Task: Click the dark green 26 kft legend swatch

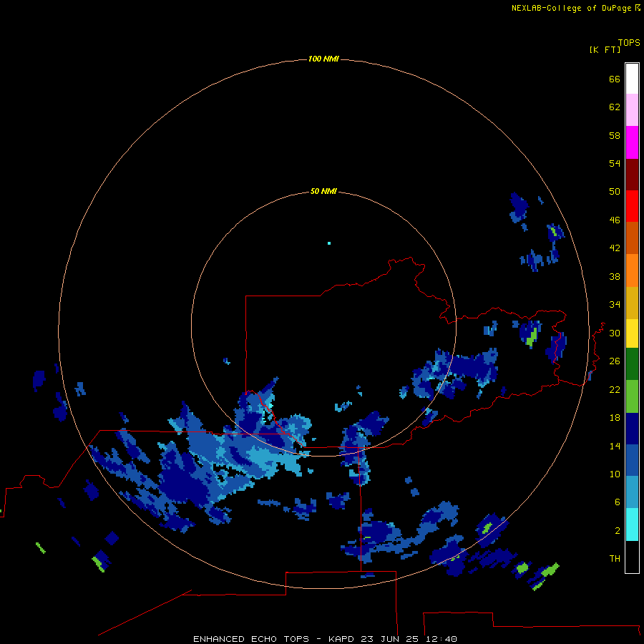Action: tap(632, 364)
